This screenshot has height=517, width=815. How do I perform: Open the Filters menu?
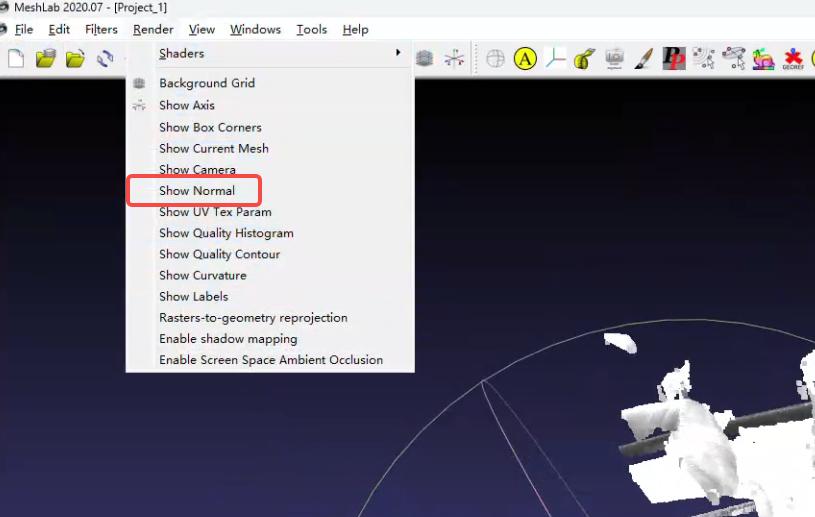tap(101, 29)
